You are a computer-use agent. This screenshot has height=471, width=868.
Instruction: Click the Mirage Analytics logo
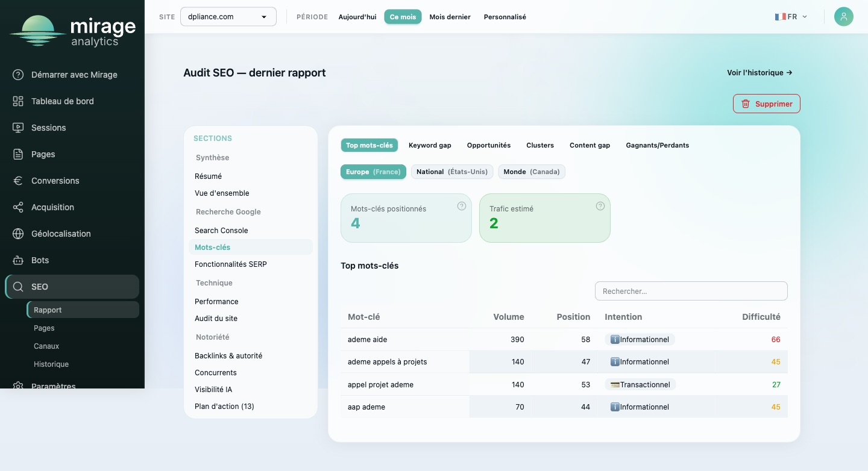point(73,31)
